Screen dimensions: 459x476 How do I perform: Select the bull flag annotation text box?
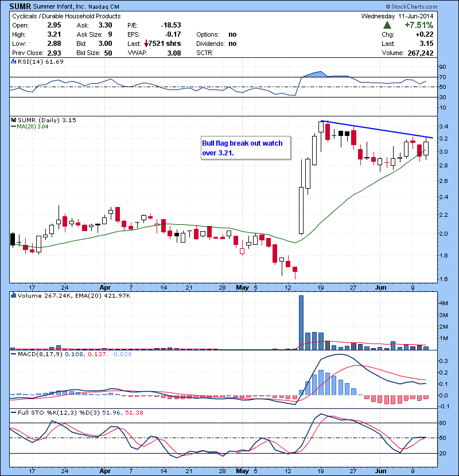pyautogui.click(x=244, y=148)
